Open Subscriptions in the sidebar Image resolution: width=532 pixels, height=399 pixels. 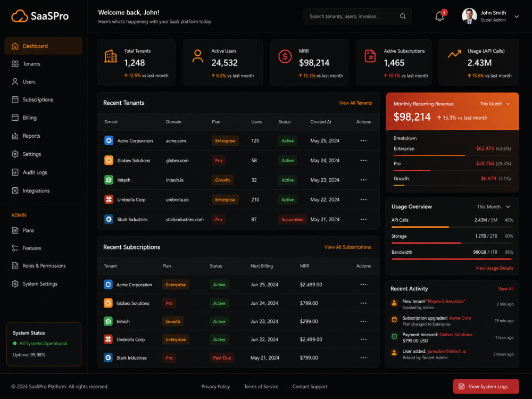[x=44, y=100]
